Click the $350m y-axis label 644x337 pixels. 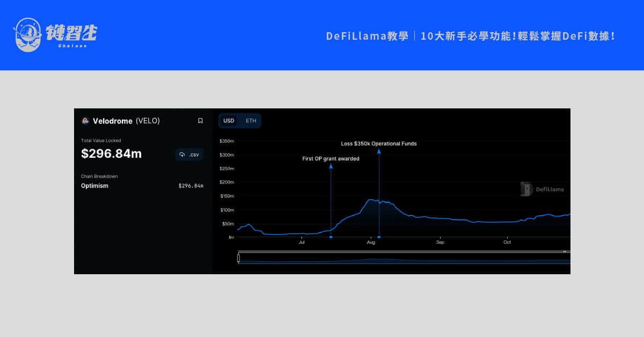[227, 141]
